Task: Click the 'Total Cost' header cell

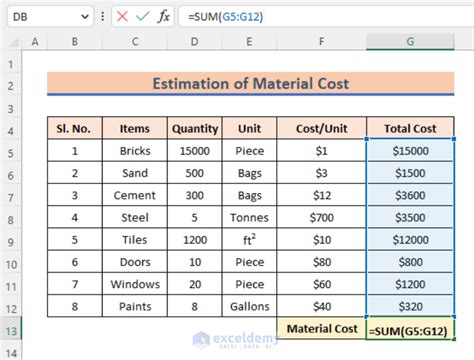Action: tap(410, 128)
